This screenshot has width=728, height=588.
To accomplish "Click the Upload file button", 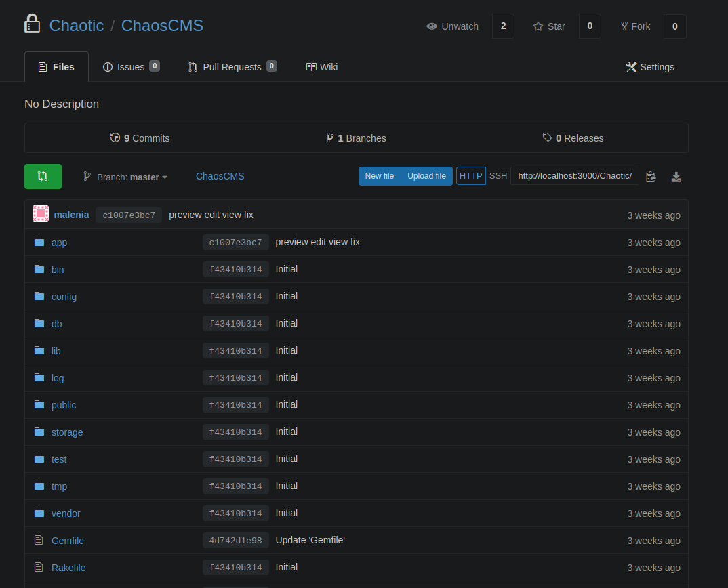I will click(426, 176).
